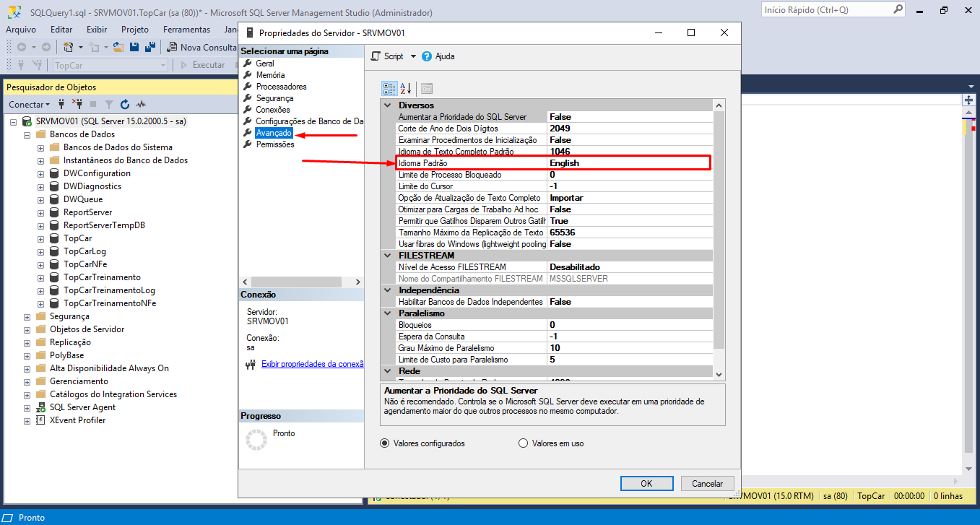This screenshot has height=525, width=980.
Task: Collapse the FILESTREAM category
Action: [387, 256]
